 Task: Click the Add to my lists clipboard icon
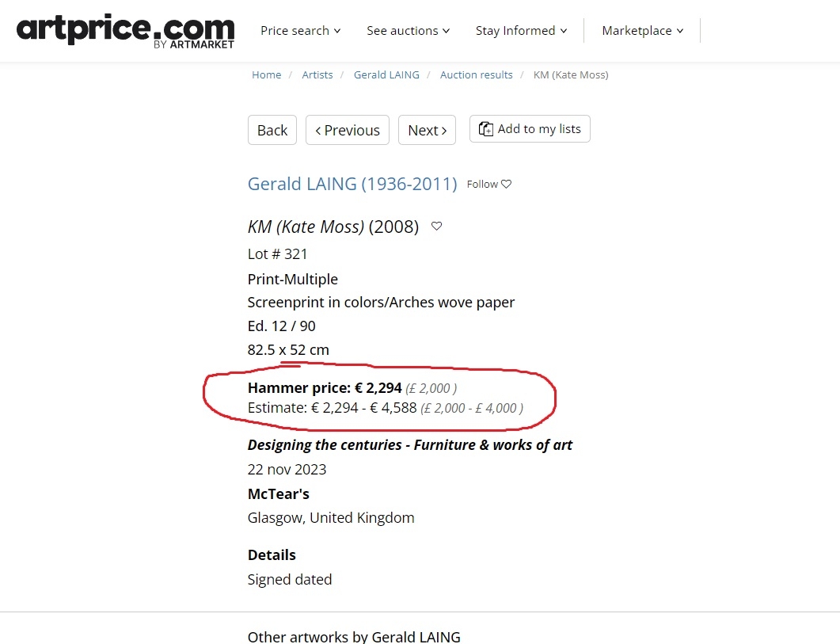click(486, 129)
